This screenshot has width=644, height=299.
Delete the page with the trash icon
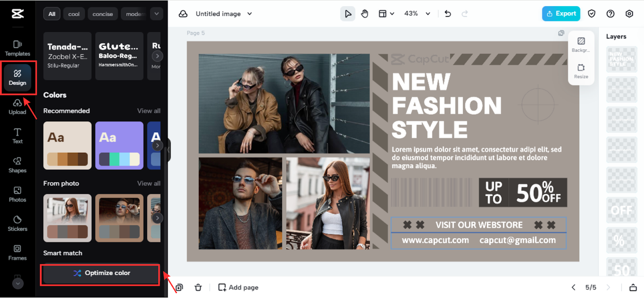[x=198, y=287]
